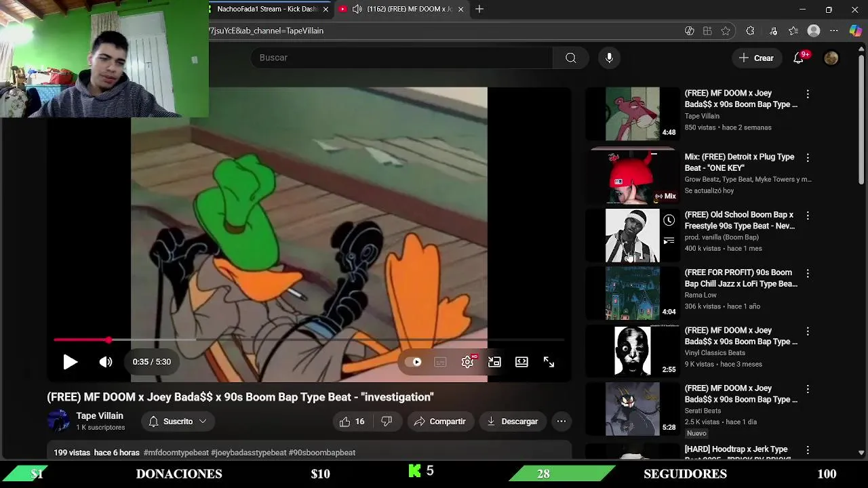The width and height of the screenshot is (868, 488).
Task: Open browser profile avatar
Action: (x=814, y=30)
